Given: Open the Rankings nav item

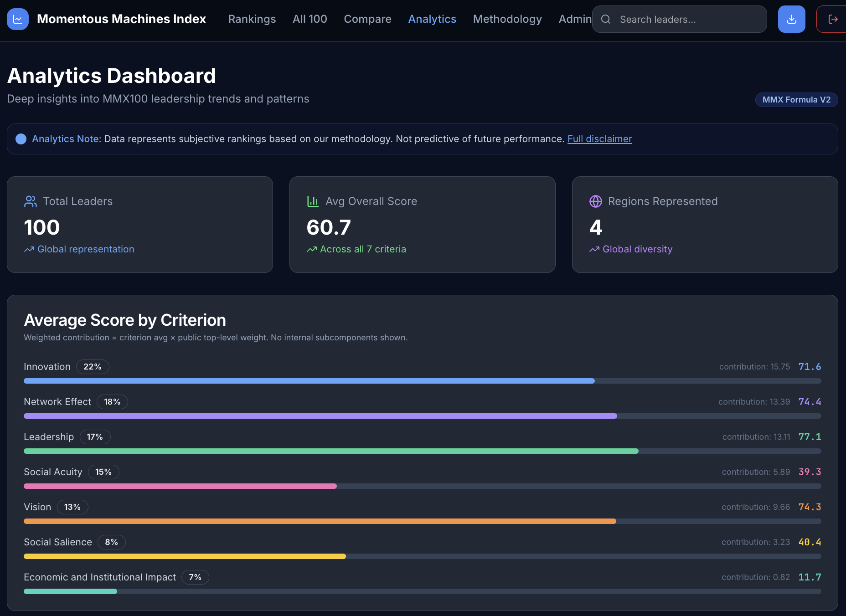Looking at the screenshot, I should (252, 19).
